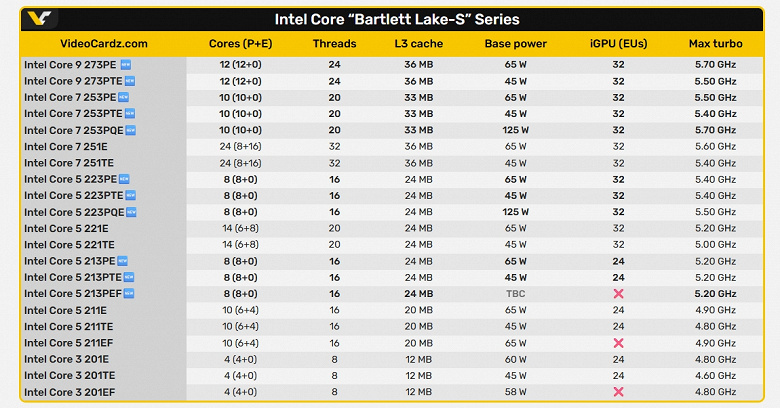Click the Intel Core 3 201TE model name
Image resolution: width=780 pixels, height=408 pixels.
(x=69, y=375)
